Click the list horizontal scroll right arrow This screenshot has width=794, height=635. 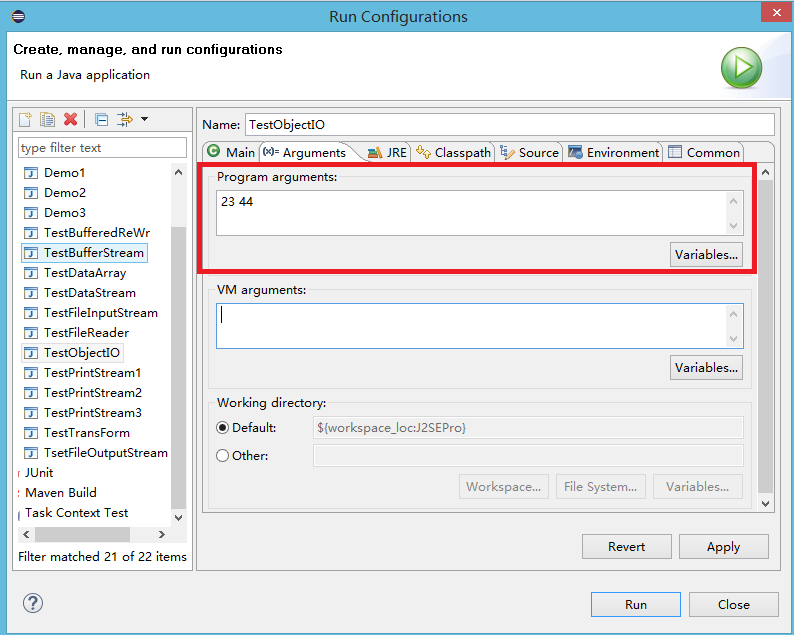click(x=162, y=534)
